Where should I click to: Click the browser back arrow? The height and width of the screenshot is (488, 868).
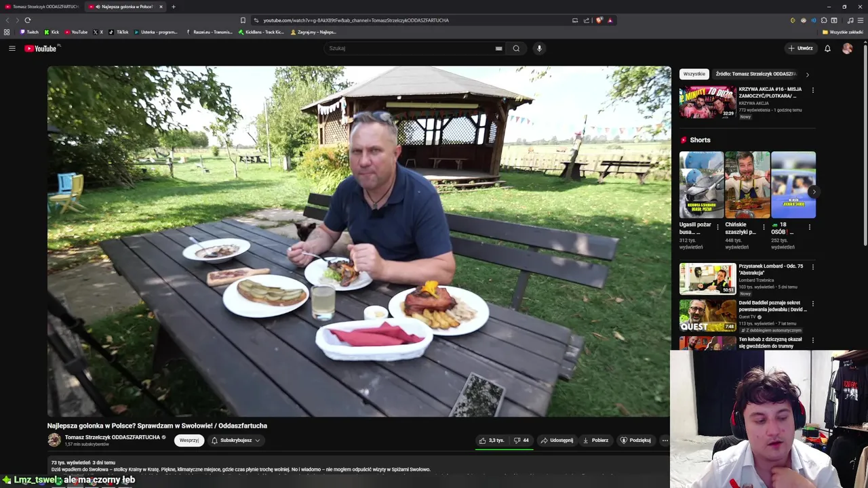[x=7, y=20]
